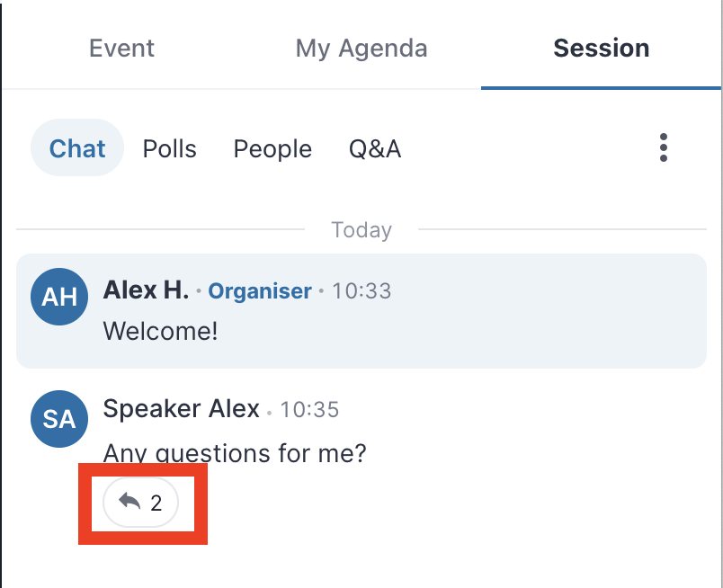Click the 10:33 message timestamp
723x588 pixels.
click(361, 291)
